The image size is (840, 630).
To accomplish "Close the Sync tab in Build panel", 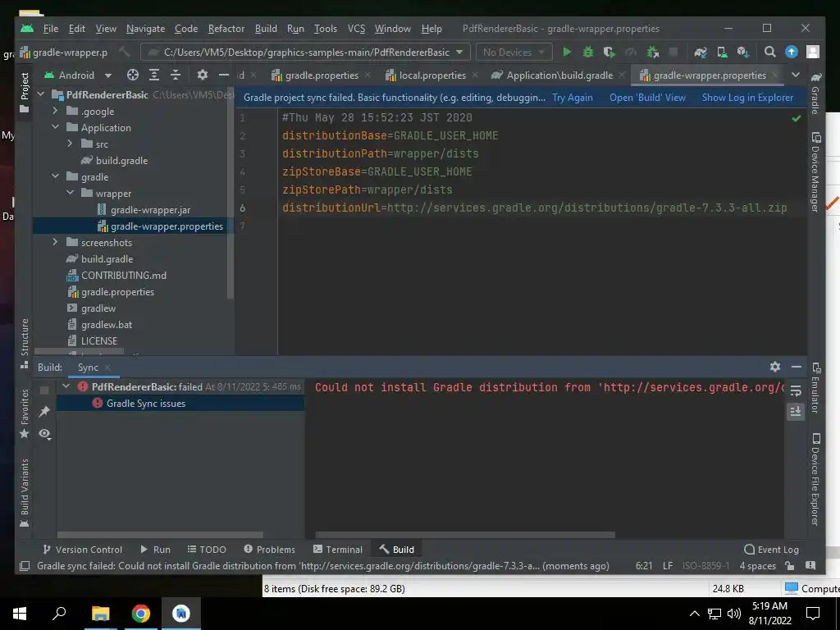I will 107,367.
